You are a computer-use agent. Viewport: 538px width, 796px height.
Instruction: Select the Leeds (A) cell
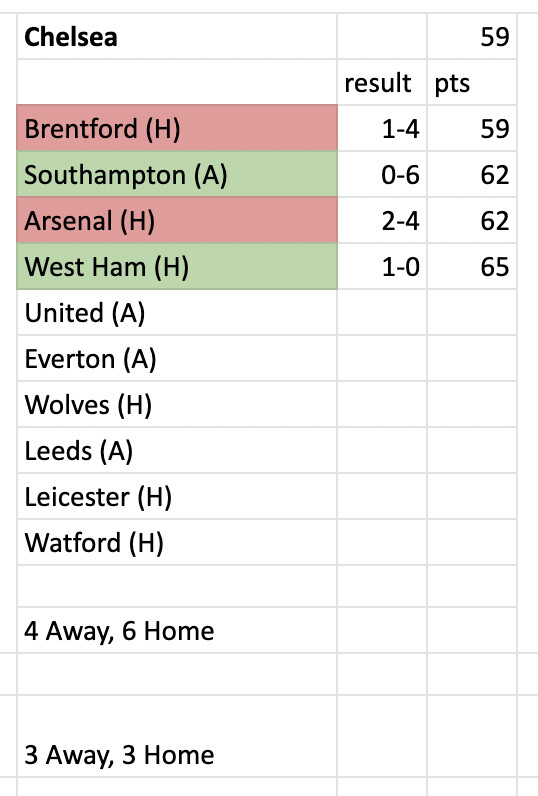[x=177, y=450]
